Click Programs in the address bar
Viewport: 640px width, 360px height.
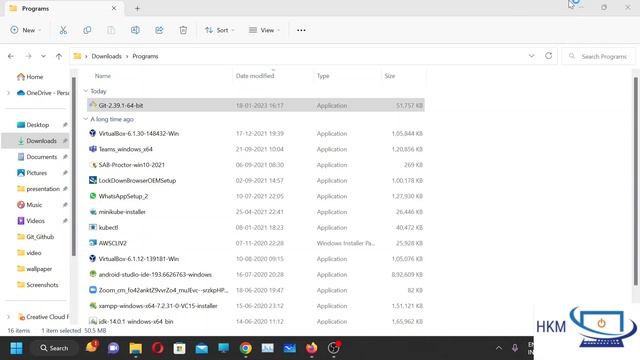[x=145, y=56]
